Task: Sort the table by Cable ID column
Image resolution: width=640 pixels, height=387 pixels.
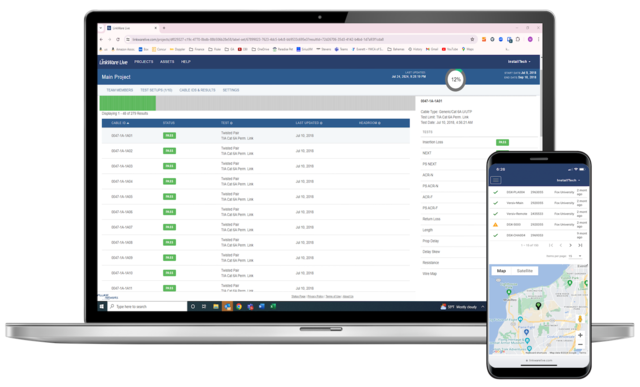Action: 120,123
